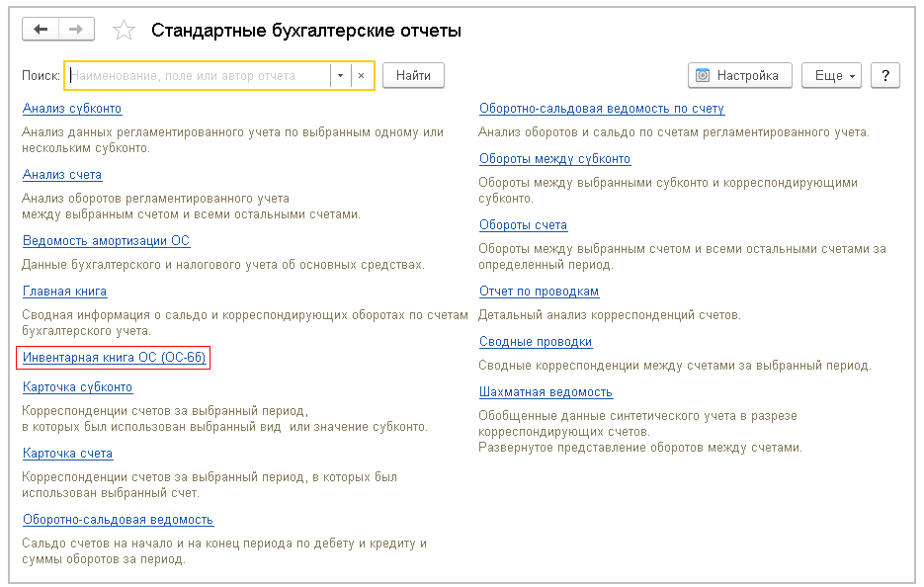Go forward with the right arrow button

(76, 29)
